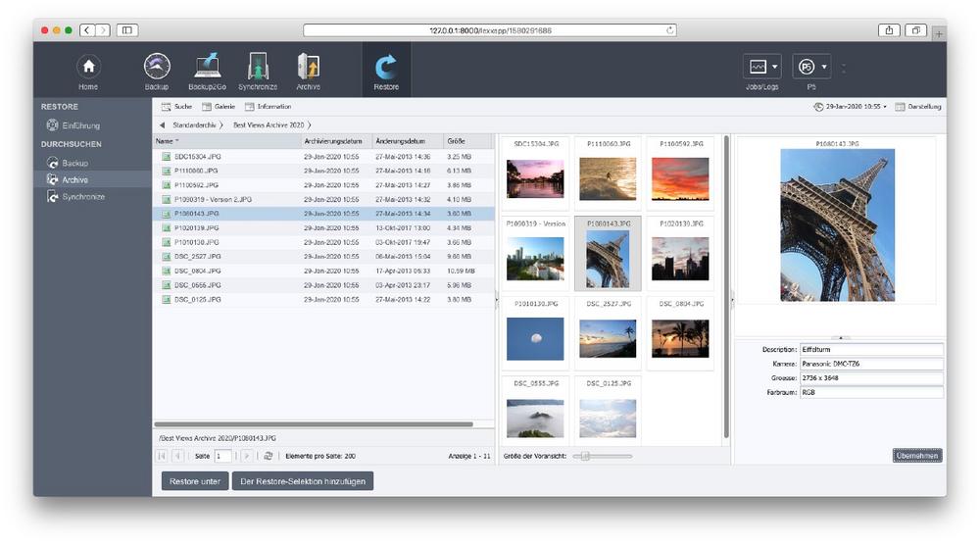This screenshot has width=980, height=544.
Task: Click the P1110060.JPG surfer thumbnail
Action: click(608, 178)
